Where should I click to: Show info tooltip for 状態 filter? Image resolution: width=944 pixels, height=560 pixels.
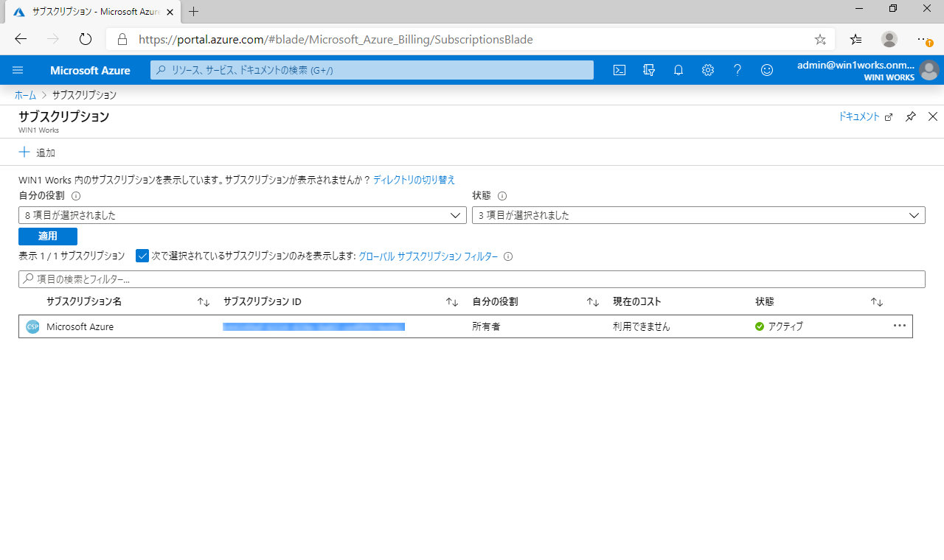(502, 196)
